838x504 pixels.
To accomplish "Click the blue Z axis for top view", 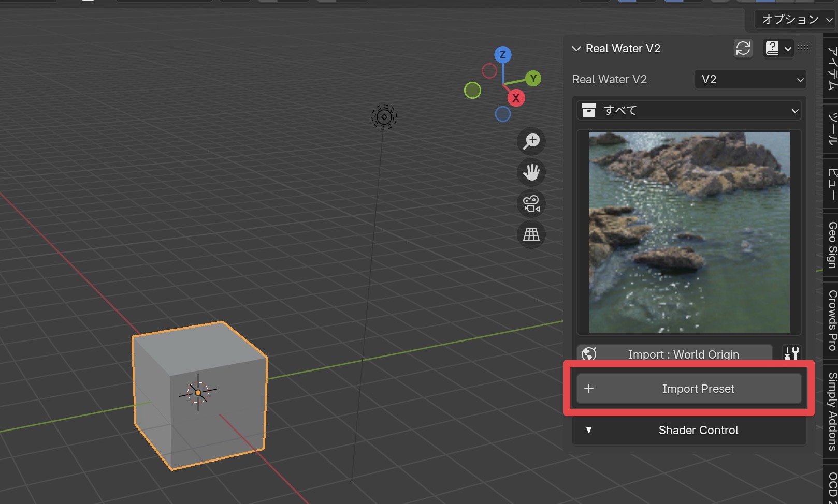I will pos(502,54).
